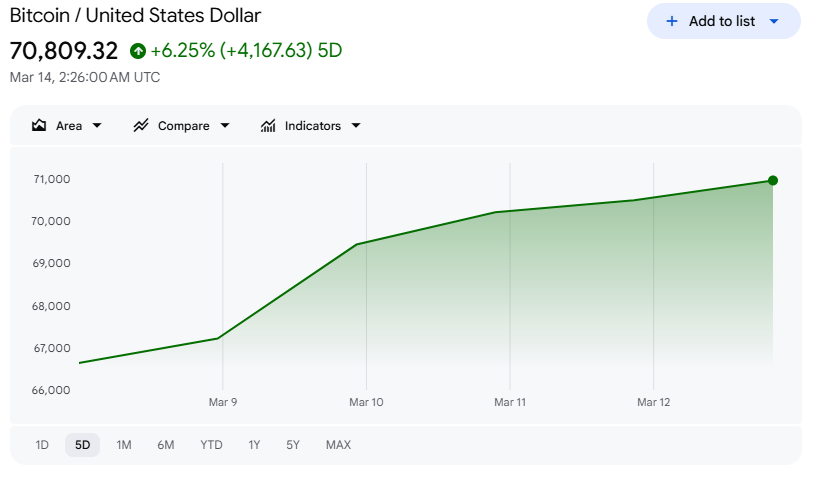Click the plus icon in Add to list

tap(672, 21)
